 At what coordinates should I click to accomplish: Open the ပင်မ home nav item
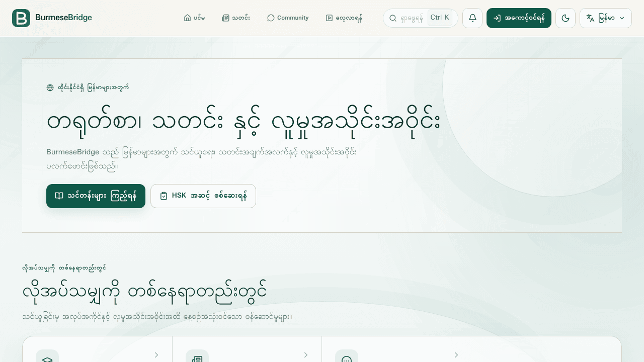pyautogui.click(x=194, y=18)
